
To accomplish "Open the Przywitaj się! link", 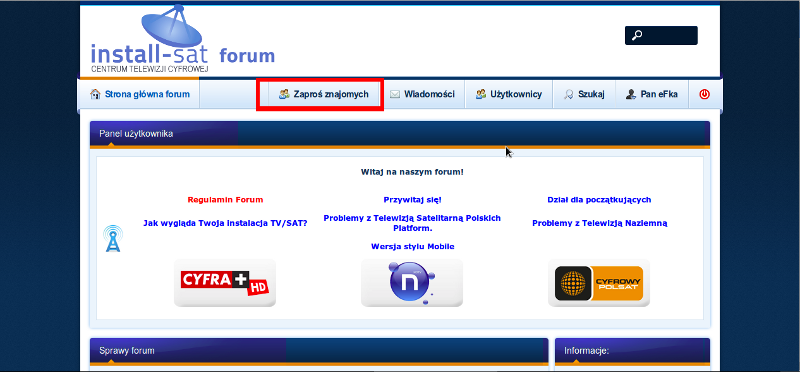I will click(x=412, y=200).
